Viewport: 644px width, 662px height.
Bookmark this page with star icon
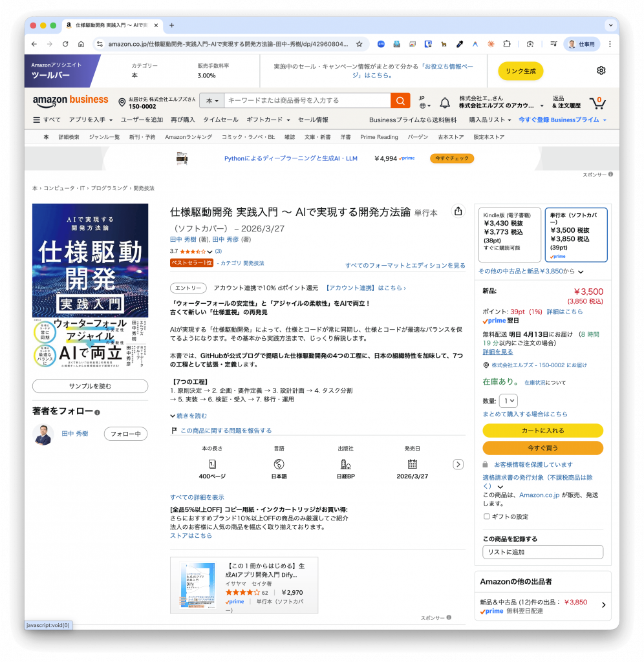click(359, 44)
